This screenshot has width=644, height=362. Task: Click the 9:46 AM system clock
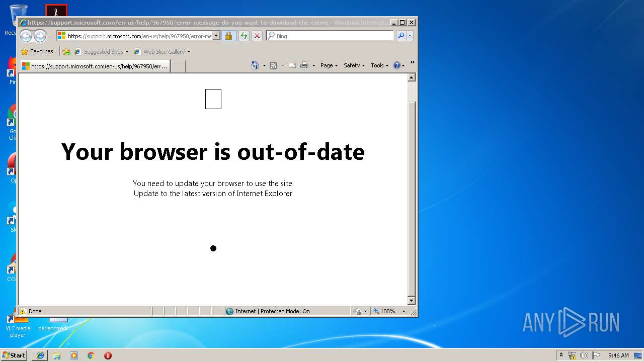pos(618,355)
